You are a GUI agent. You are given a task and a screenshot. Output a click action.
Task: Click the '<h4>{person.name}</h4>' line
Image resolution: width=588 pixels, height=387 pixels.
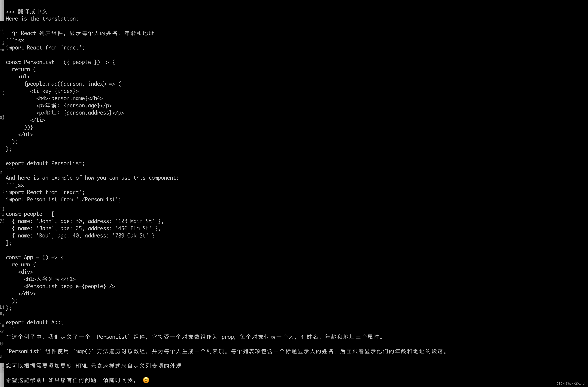[x=69, y=98]
